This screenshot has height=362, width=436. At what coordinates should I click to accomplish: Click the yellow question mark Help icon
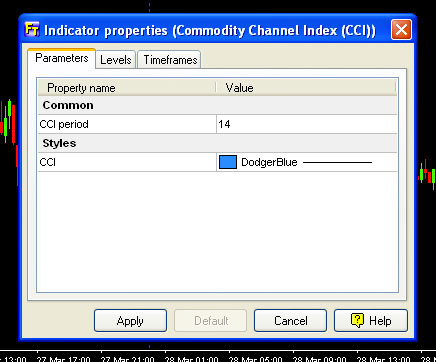click(357, 321)
